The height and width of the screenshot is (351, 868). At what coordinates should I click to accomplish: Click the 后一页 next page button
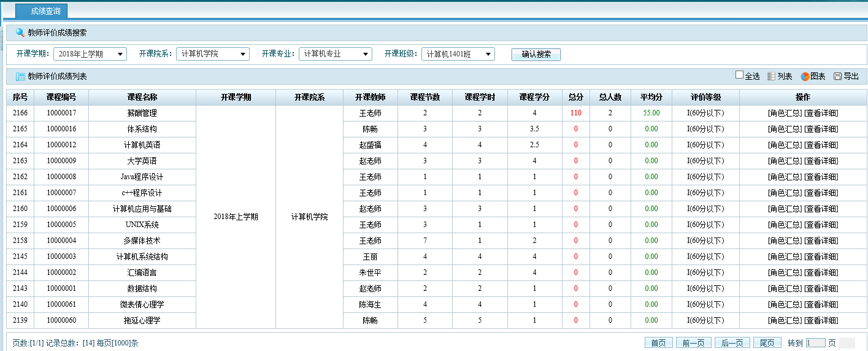(732, 343)
